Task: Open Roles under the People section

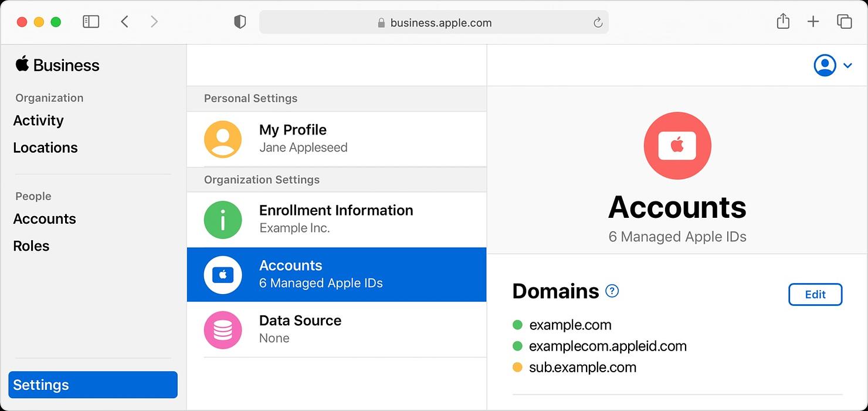Action: 31,245
